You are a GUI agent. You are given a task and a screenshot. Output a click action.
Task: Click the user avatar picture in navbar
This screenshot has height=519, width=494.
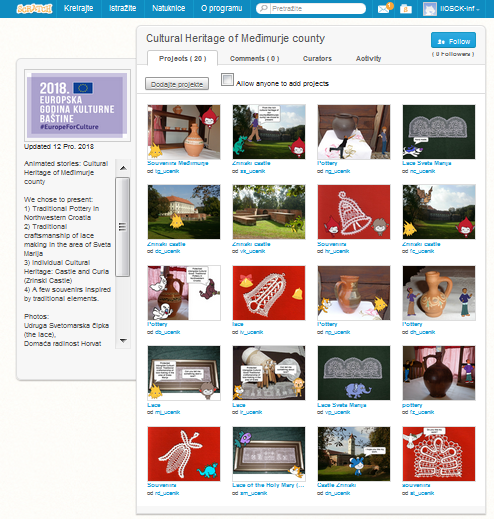click(x=430, y=9)
